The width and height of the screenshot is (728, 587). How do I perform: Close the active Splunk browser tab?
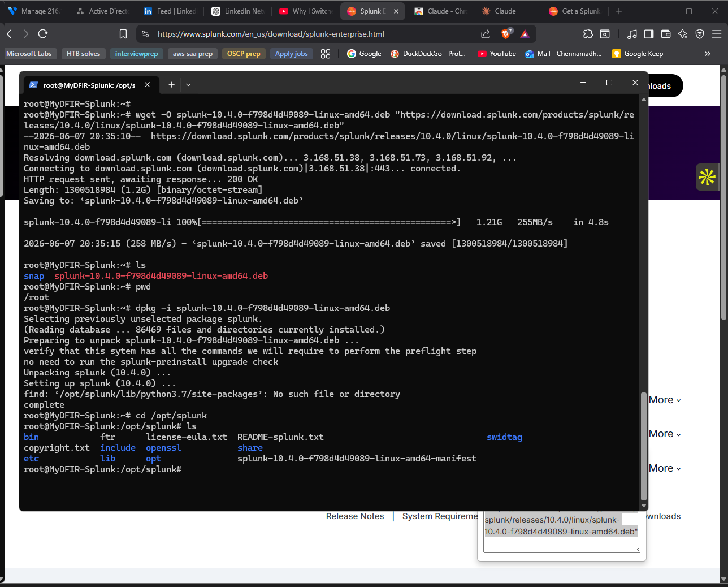[396, 11]
